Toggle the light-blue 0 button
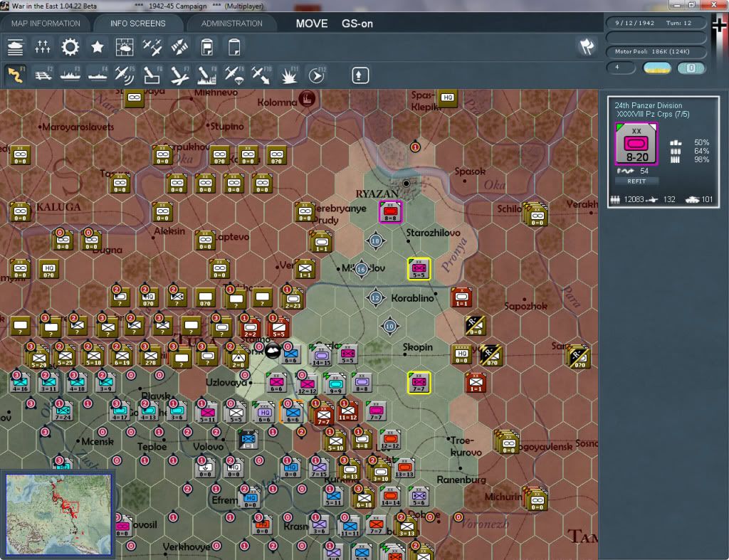Image resolution: width=729 pixels, height=560 pixels. tap(691, 68)
